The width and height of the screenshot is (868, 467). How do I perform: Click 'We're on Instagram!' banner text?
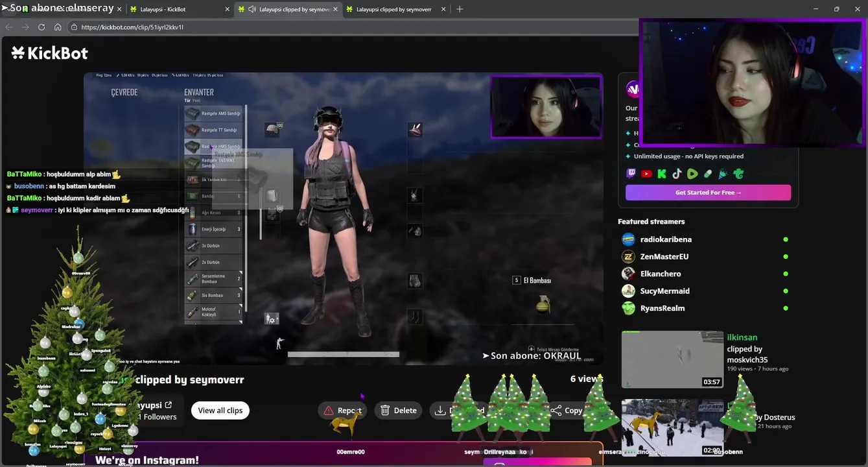[x=147, y=461]
